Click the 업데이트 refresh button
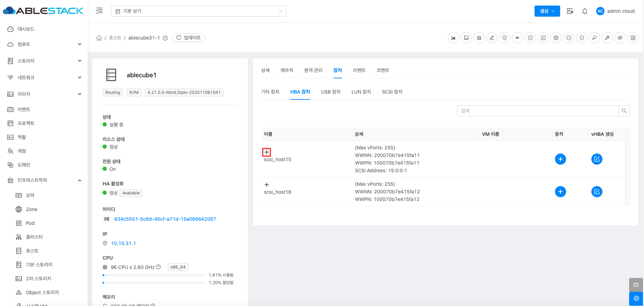This screenshot has height=306, width=644. point(188,38)
